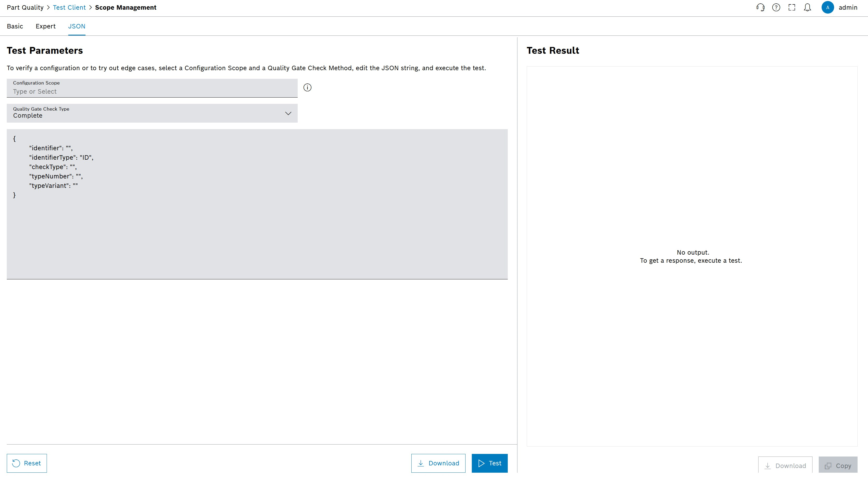
Task: Open the support headset icon
Action: [x=760, y=7]
